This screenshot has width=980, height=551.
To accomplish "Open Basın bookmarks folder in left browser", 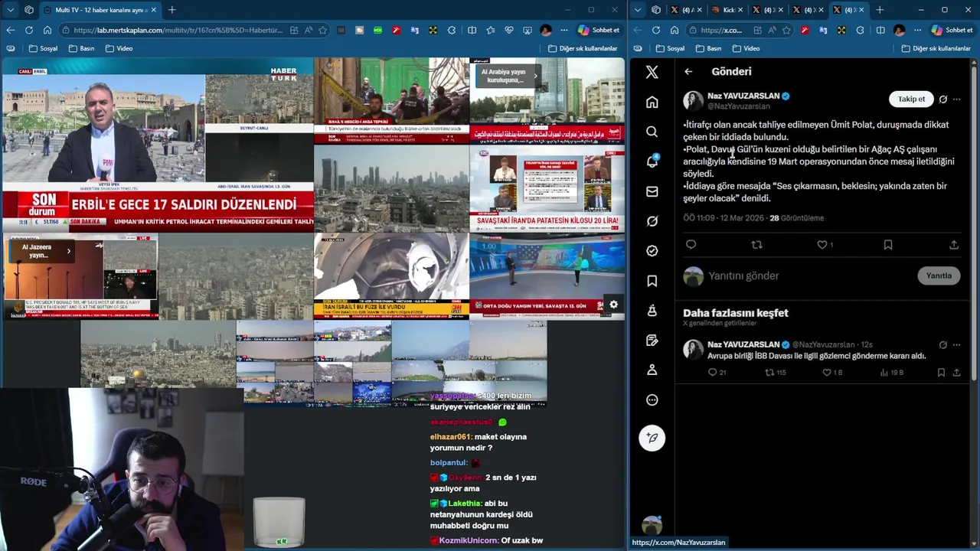I will pyautogui.click(x=81, y=48).
